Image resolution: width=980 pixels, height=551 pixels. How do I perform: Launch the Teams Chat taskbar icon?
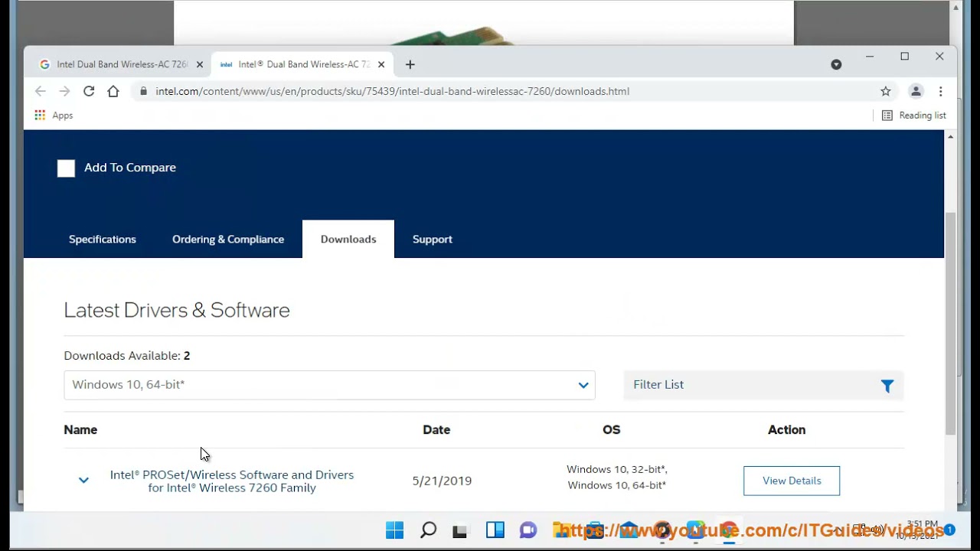pyautogui.click(x=528, y=530)
